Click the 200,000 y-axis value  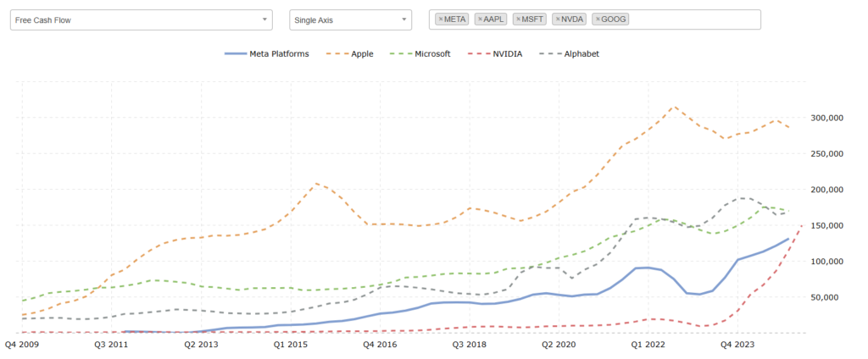827,190
